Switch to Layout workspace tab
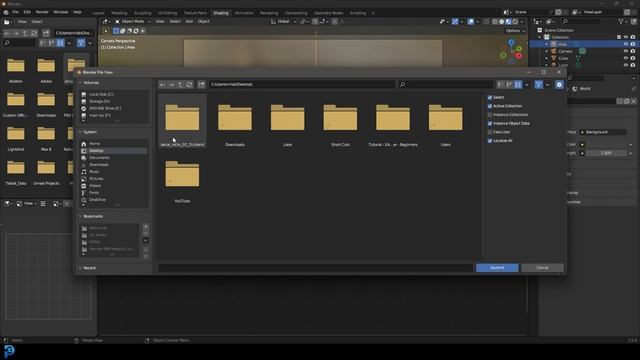Viewport: 640px width, 360px height. 98,13
